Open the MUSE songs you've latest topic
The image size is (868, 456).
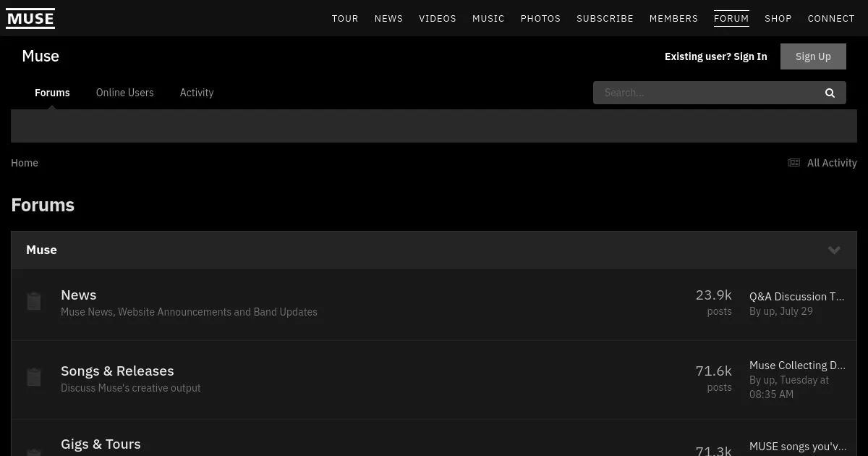coord(798,447)
